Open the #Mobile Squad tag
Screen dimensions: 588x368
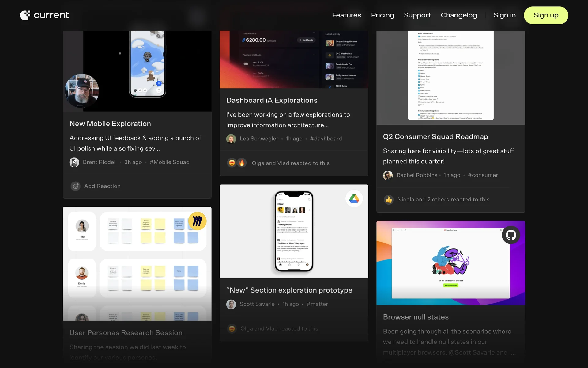169,162
